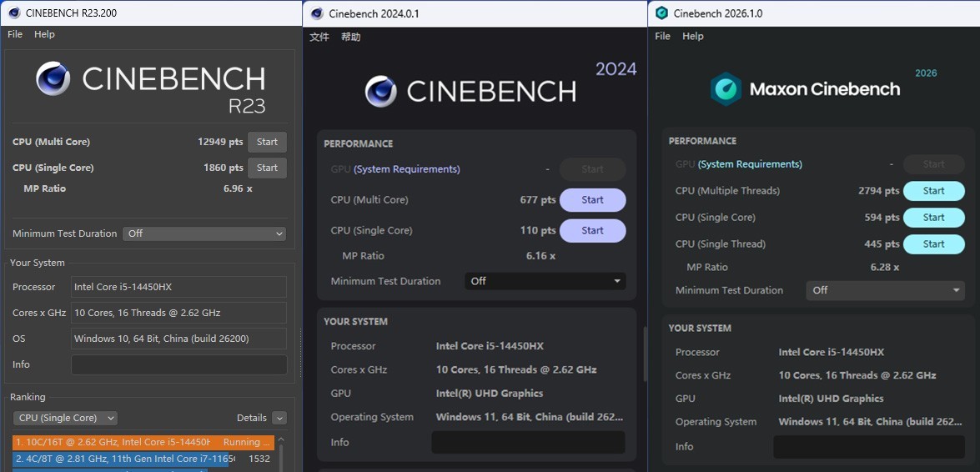Viewport: 980px width, 472px height.
Task: Click the Cinebench 2026 title bar hexagon icon
Action: tap(662, 13)
